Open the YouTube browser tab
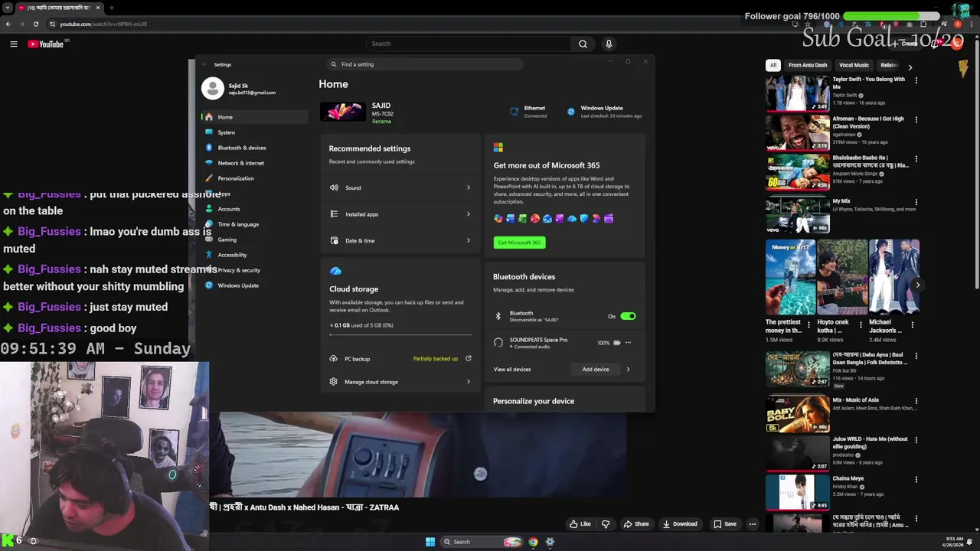This screenshot has height=551, width=980. click(x=58, y=8)
